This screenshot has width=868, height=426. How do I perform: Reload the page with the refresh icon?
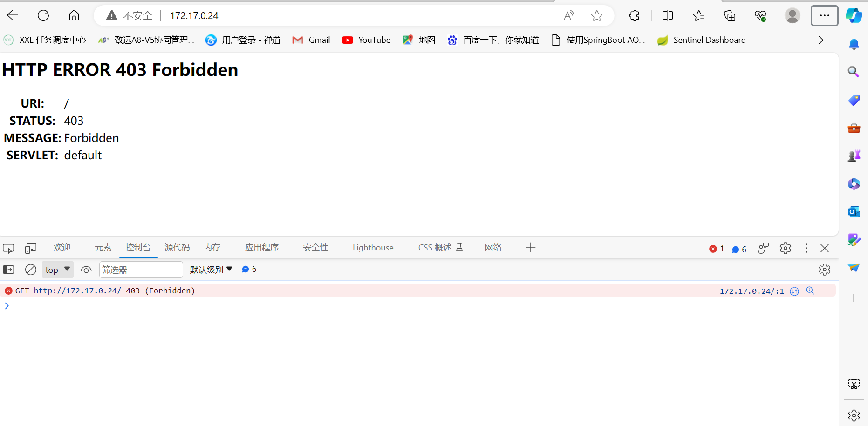pos(43,15)
